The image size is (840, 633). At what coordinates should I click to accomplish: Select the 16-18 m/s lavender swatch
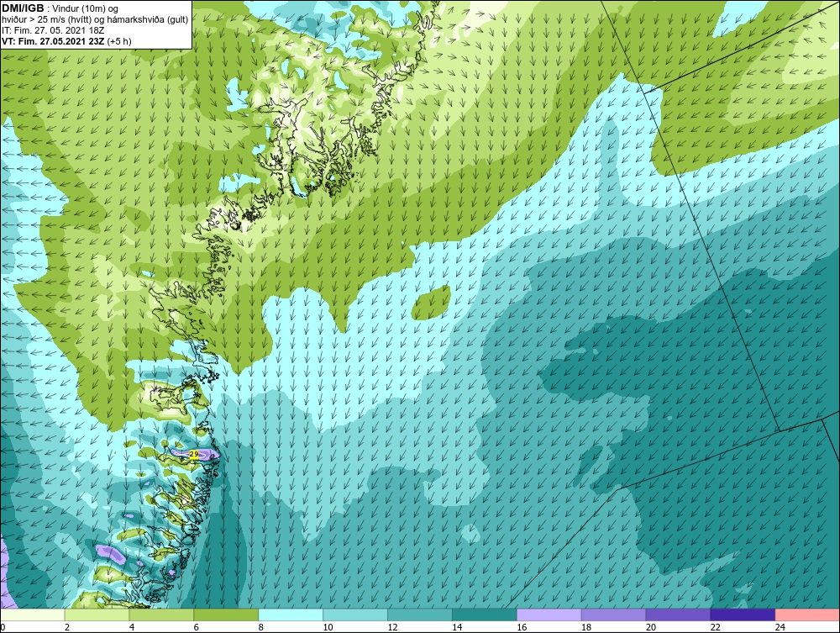(x=549, y=615)
